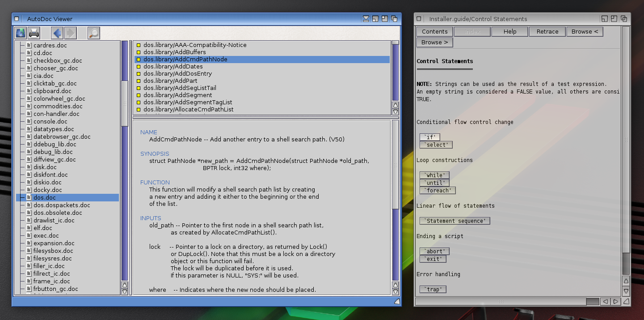Click the printer icon in AutoDoc Viewer

click(34, 33)
